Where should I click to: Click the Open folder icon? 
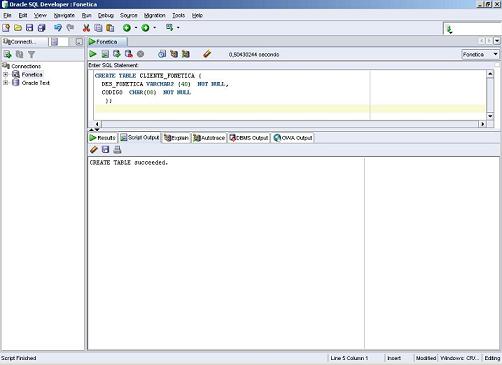(18, 28)
